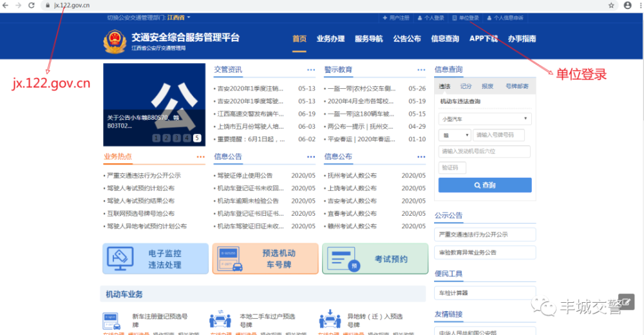The height and width of the screenshot is (335, 644).
Task: Select 首页 navigation tab
Action: click(x=299, y=39)
